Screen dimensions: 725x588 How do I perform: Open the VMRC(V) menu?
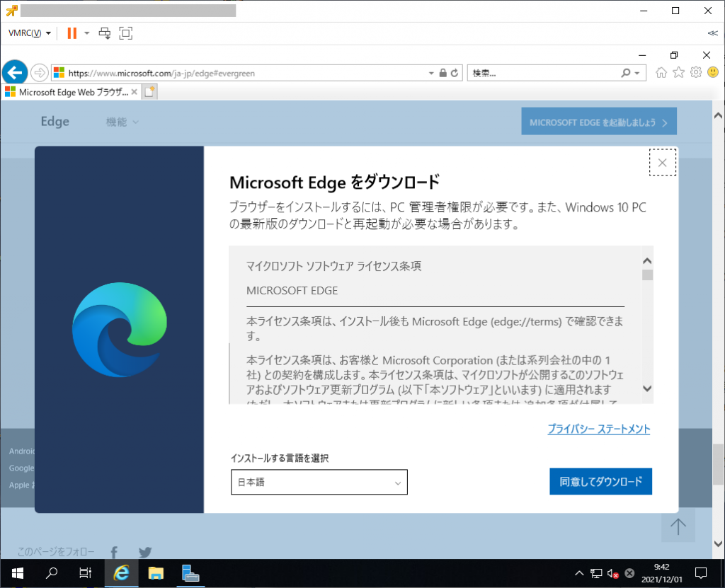click(x=30, y=33)
